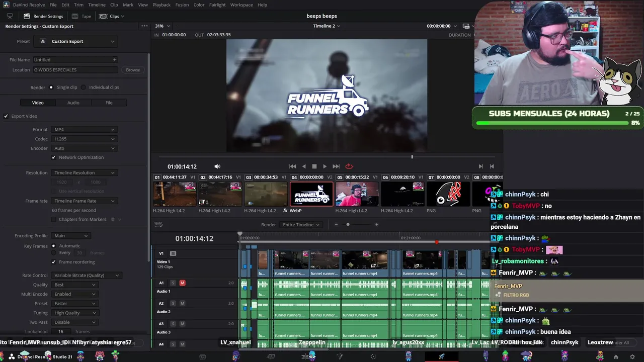Click the red marker on timeline ruler
Image resolution: width=644 pixels, height=362 pixels.
436,242
